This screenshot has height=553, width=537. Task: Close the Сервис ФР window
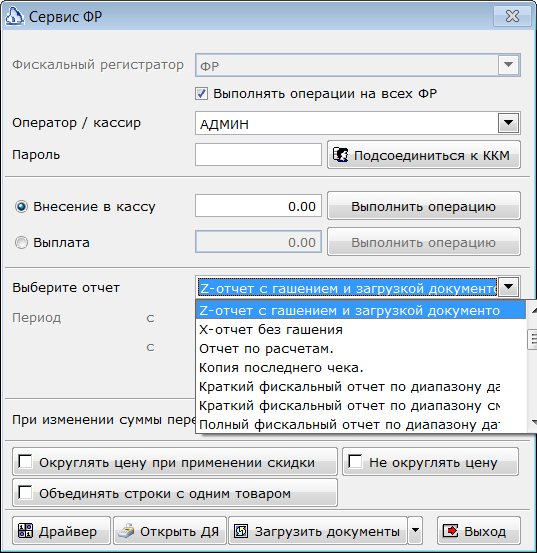[512, 16]
